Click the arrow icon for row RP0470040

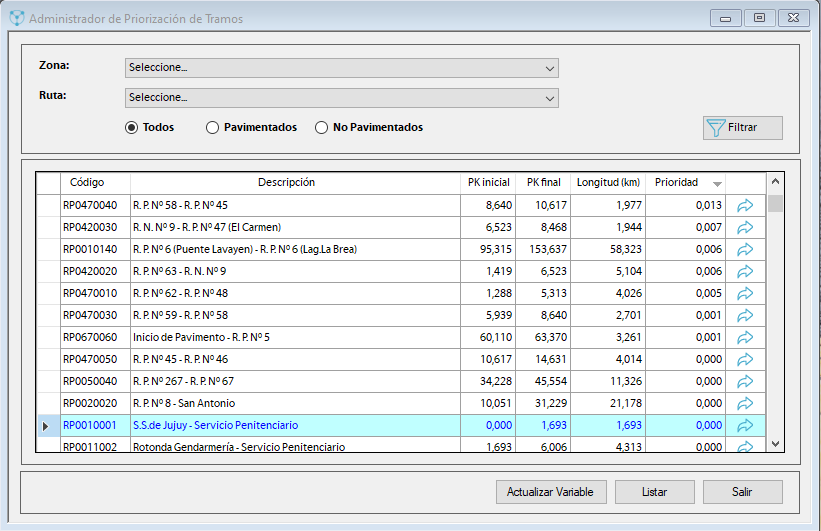[745, 205]
